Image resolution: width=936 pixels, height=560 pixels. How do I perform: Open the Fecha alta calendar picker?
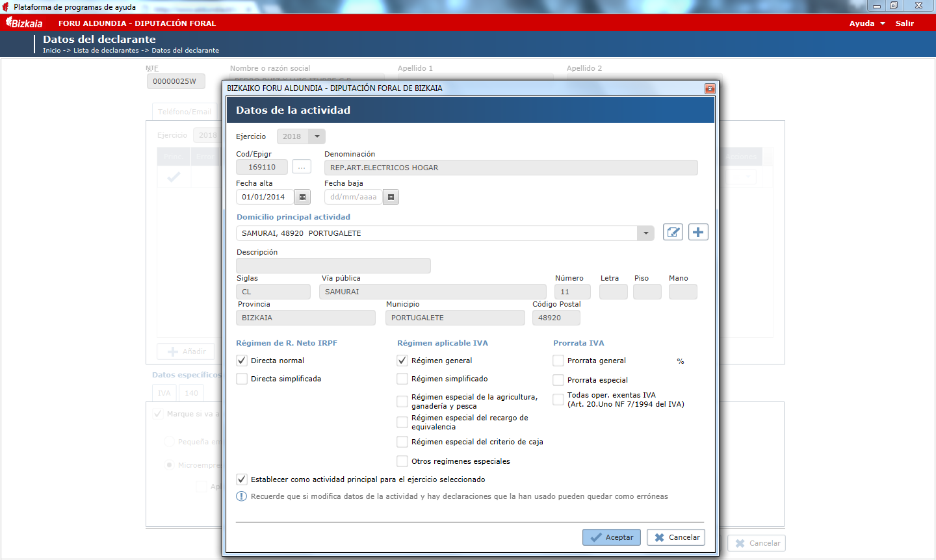pyautogui.click(x=302, y=197)
